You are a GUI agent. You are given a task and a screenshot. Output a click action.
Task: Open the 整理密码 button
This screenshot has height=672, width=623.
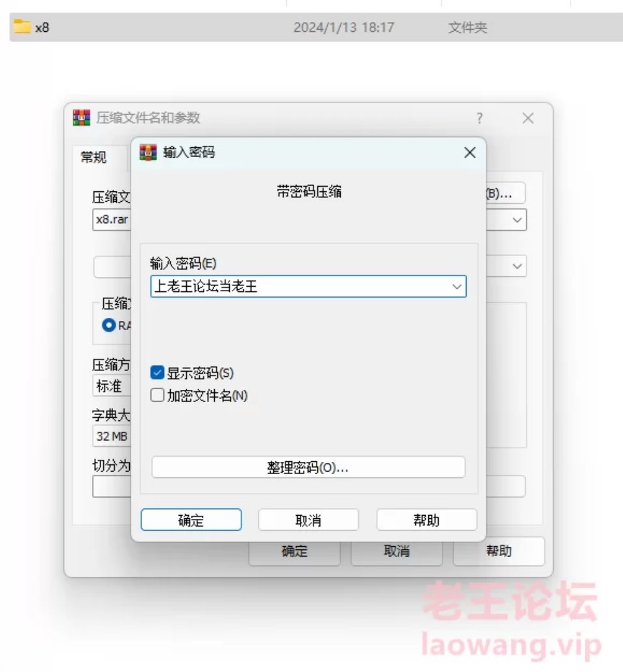click(x=308, y=467)
